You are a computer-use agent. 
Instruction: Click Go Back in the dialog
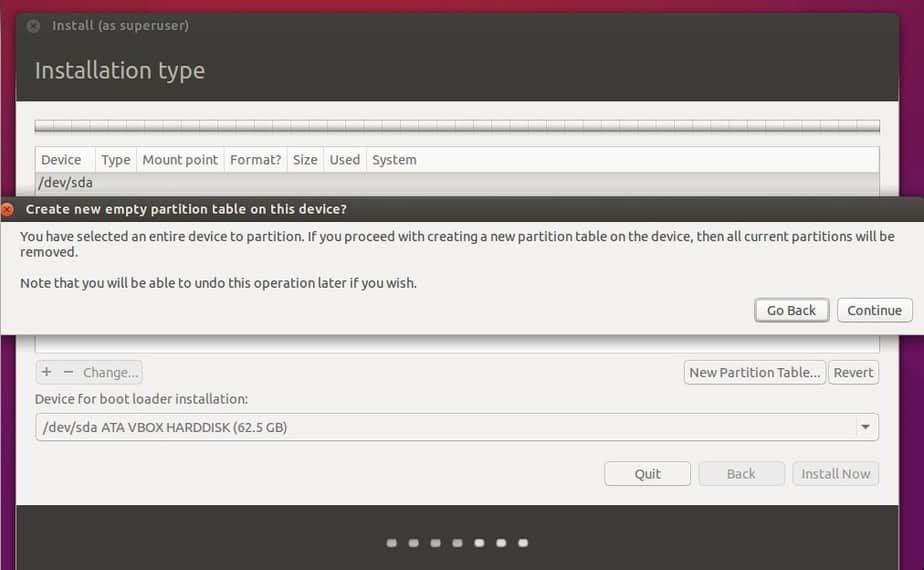pos(791,310)
